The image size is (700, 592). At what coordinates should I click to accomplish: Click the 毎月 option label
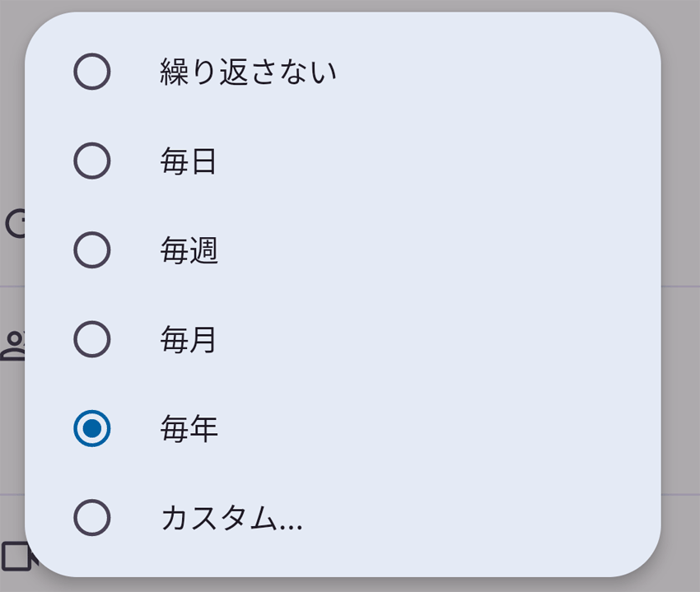point(189,339)
